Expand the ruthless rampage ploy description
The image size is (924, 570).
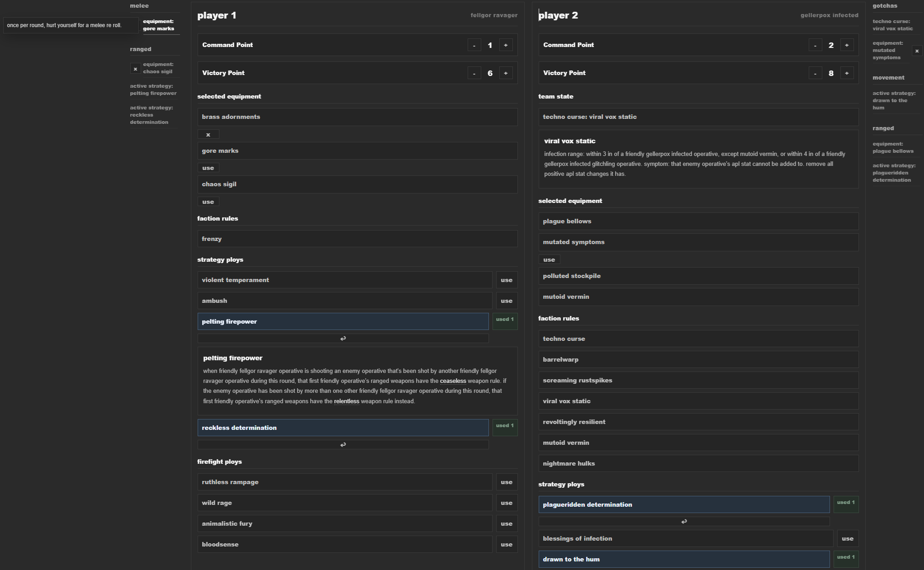(345, 482)
